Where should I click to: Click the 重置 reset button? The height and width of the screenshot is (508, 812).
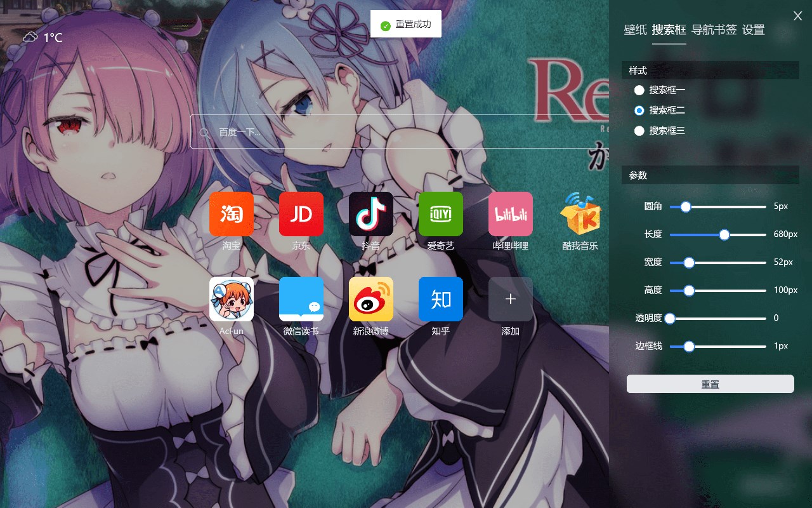pos(710,384)
